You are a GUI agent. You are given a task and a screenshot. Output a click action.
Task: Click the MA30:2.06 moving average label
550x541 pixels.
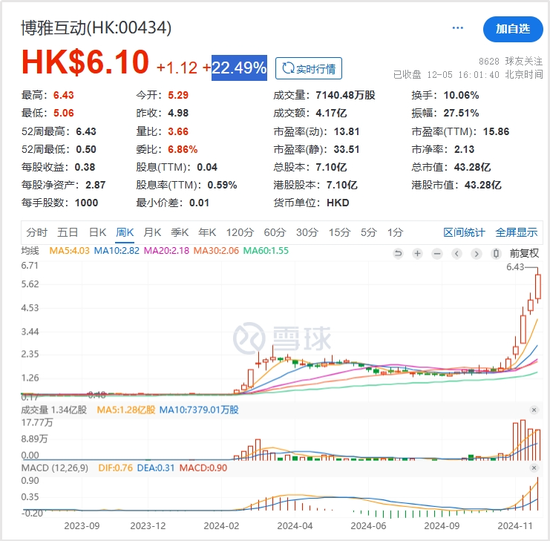pyautogui.click(x=216, y=251)
